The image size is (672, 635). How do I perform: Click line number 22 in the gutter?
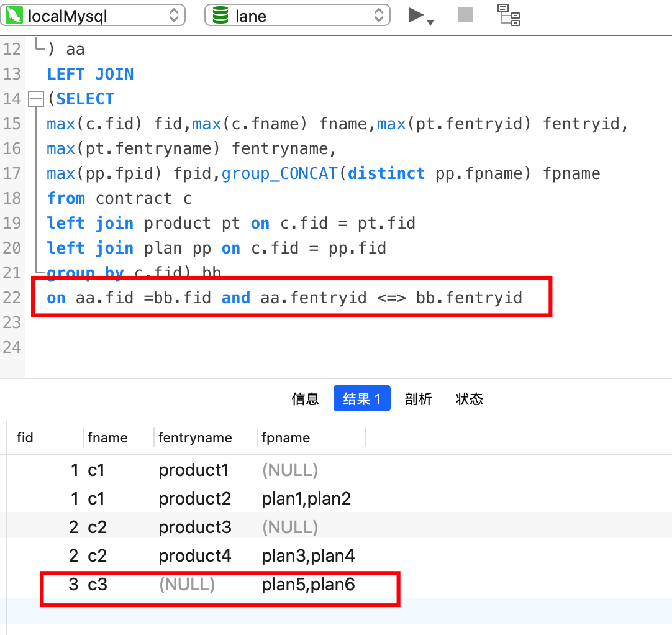(x=12, y=298)
